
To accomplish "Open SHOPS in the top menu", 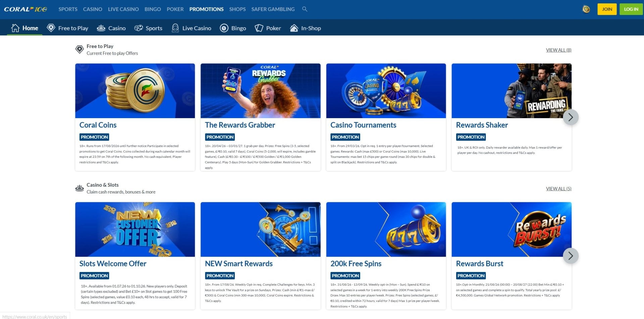I will [237, 9].
